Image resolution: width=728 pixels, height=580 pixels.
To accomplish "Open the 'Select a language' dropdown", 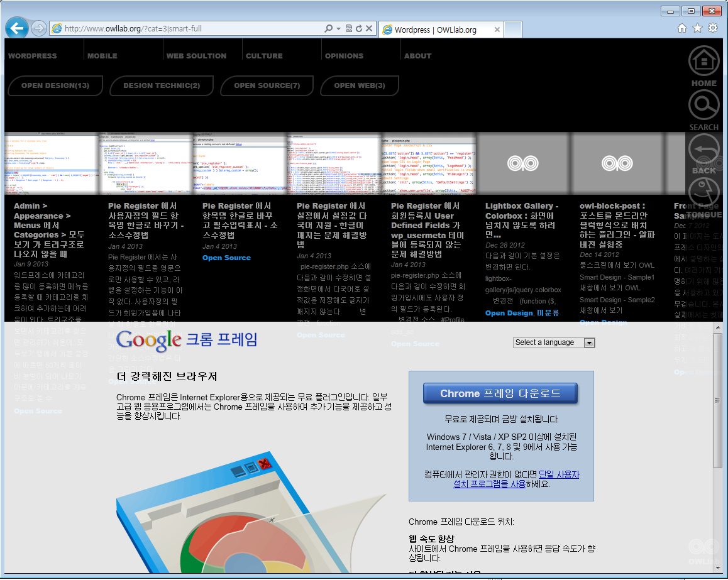I will 554,342.
